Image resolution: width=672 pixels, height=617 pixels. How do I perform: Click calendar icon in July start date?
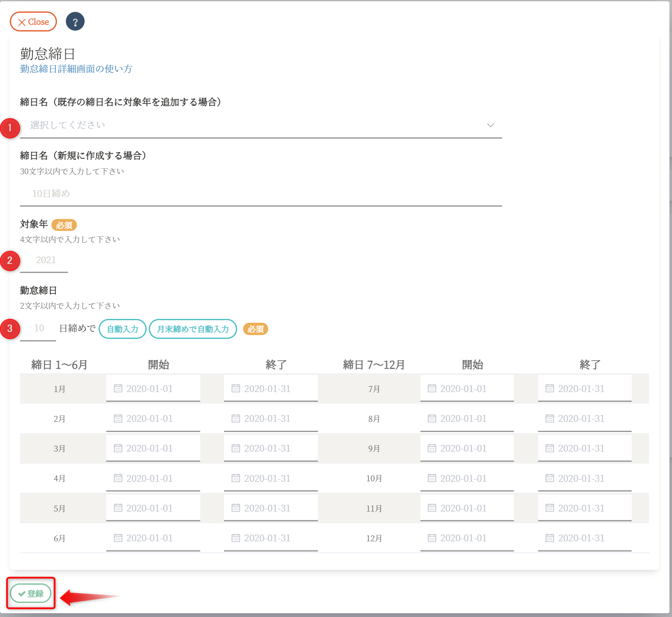(x=432, y=388)
